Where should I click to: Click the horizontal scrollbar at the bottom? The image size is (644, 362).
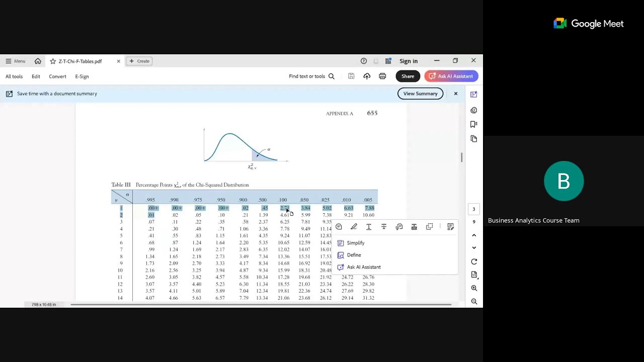(261, 304)
